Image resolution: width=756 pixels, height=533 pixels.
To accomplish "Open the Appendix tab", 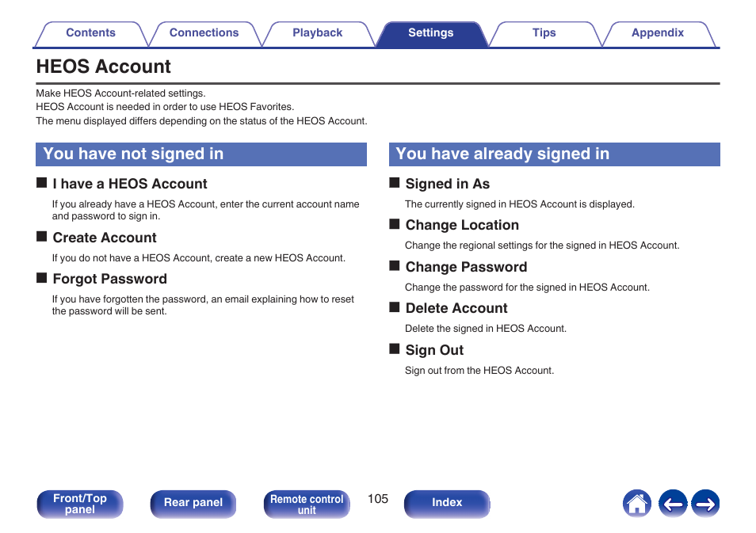I will click(x=658, y=33).
